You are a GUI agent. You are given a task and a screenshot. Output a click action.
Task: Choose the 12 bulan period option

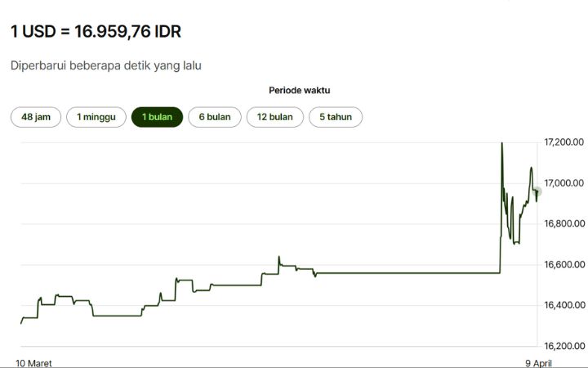274,117
